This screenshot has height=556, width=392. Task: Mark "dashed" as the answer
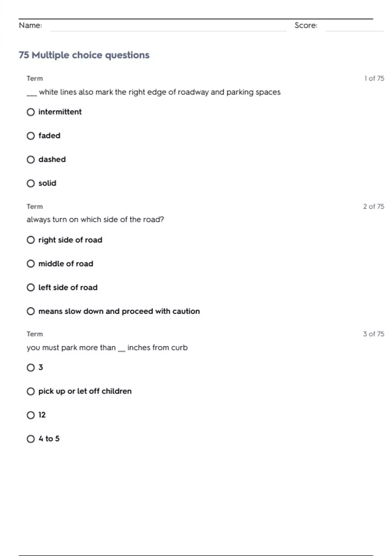pyautogui.click(x=31, y=160)
